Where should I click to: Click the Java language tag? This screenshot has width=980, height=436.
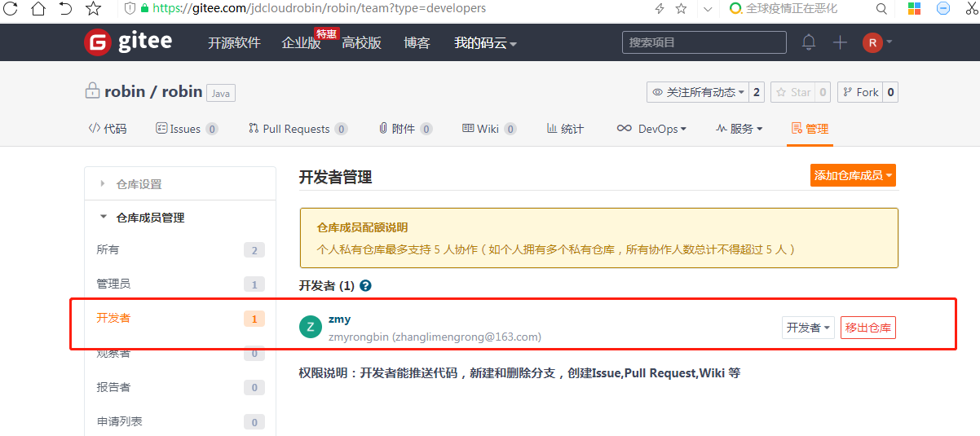point(220,93)
